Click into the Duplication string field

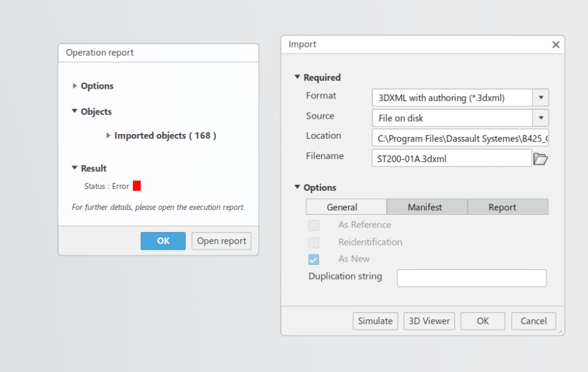click(472, 278)
